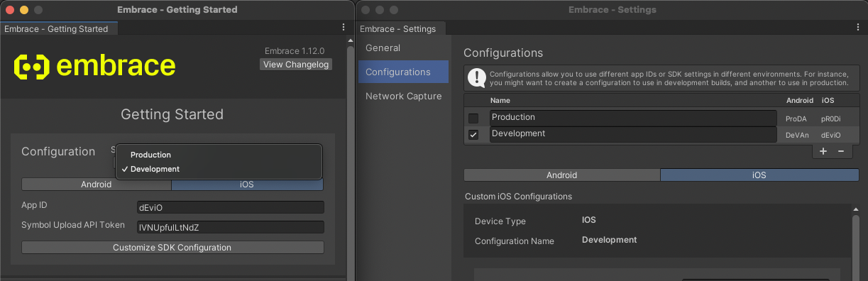868x281 pixels.
Task: Open the General settings section
Action: (x=403, y=48)
